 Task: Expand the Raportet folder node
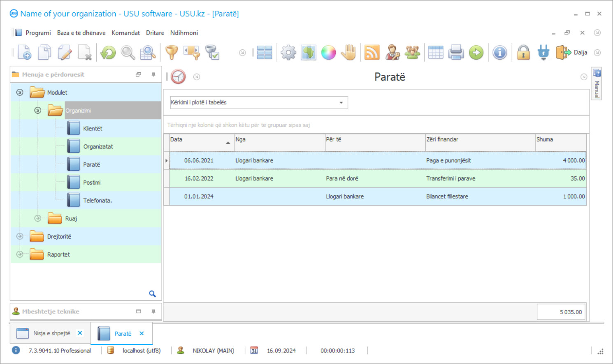point(20,254)
